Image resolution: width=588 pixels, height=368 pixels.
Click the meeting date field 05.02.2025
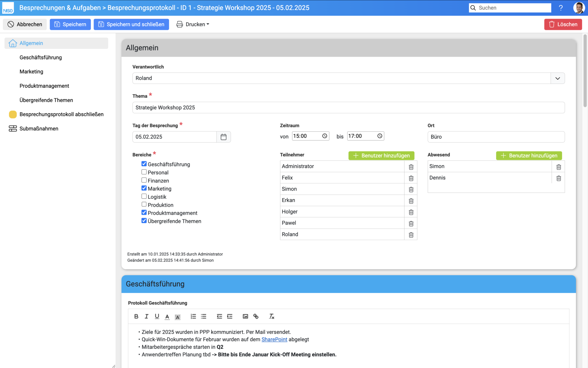coord(175,137)
